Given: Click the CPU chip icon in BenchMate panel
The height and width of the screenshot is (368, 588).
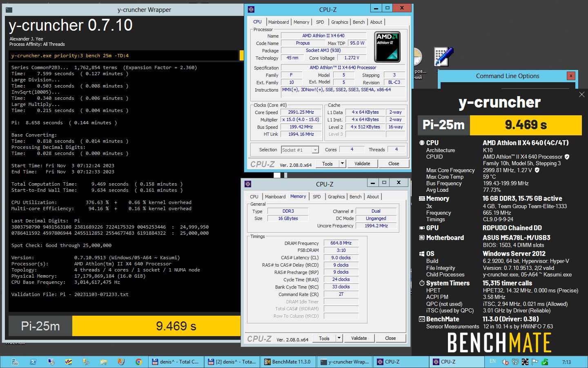Looking at the screenshot, I should pyautogui.click(x=422, y=143).
